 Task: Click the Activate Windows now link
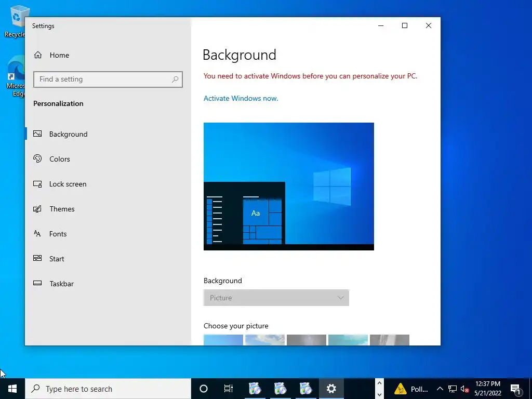coord(241,98)
